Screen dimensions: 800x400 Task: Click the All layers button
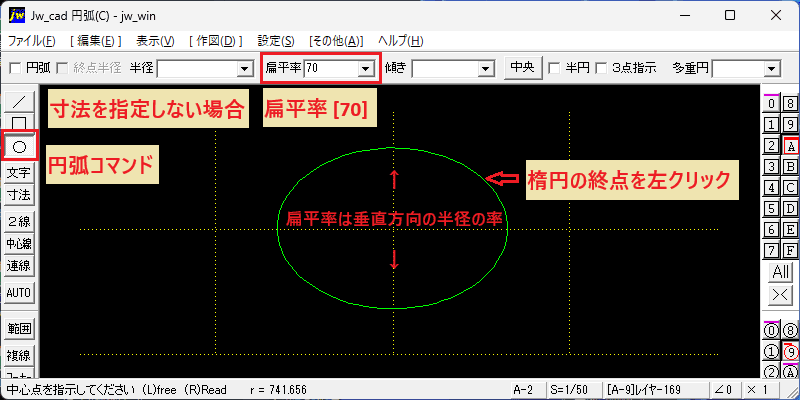pos(781,272)
